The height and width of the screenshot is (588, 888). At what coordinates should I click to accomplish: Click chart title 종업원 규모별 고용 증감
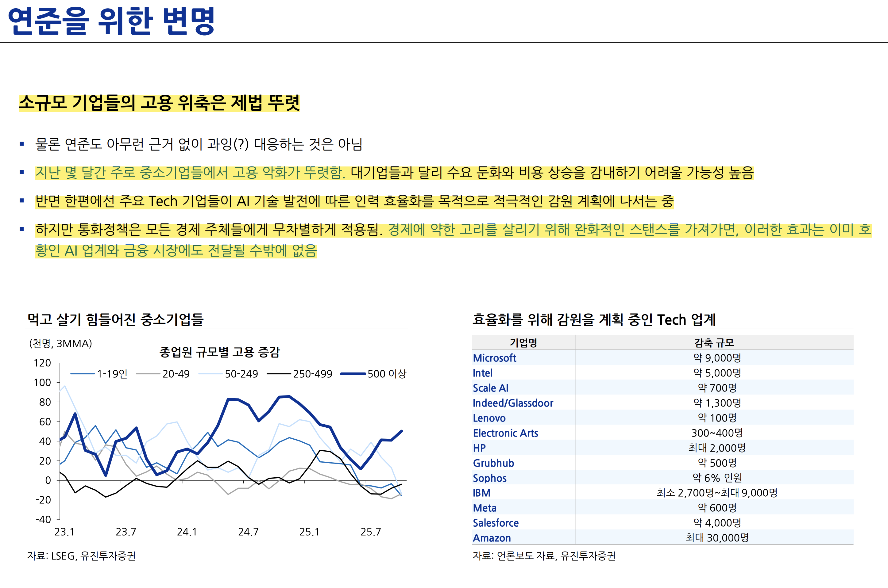coord(220,352)
